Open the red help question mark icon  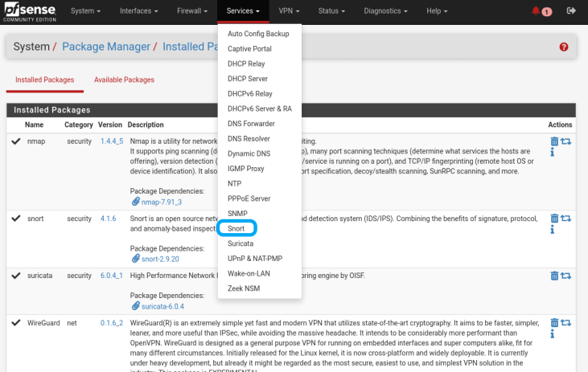coord(564,47)
